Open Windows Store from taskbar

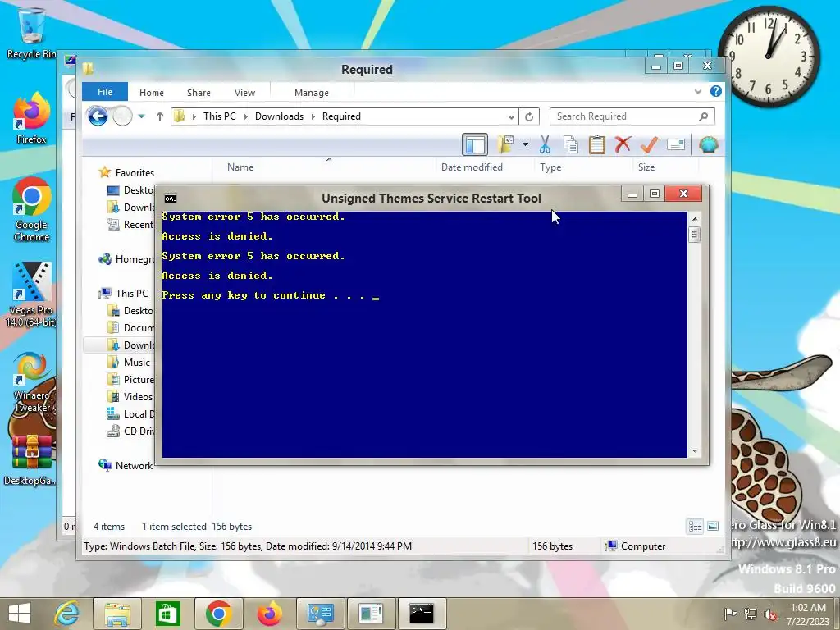[167, 614]
